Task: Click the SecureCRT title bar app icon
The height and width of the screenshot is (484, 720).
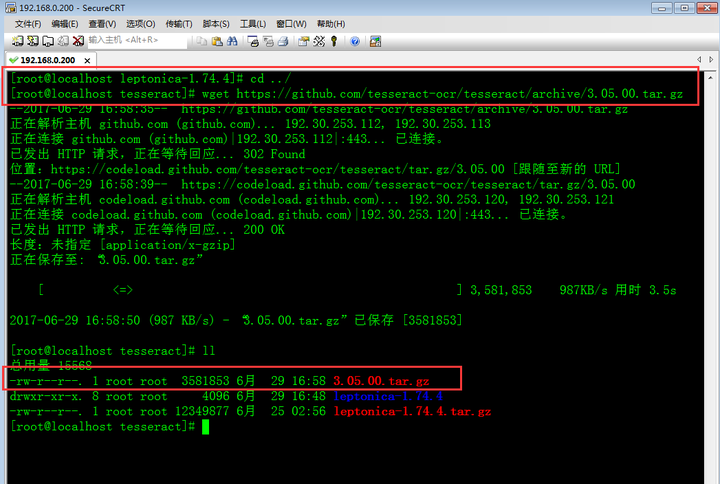Action: pyautogui.click(x=10, y=8)
